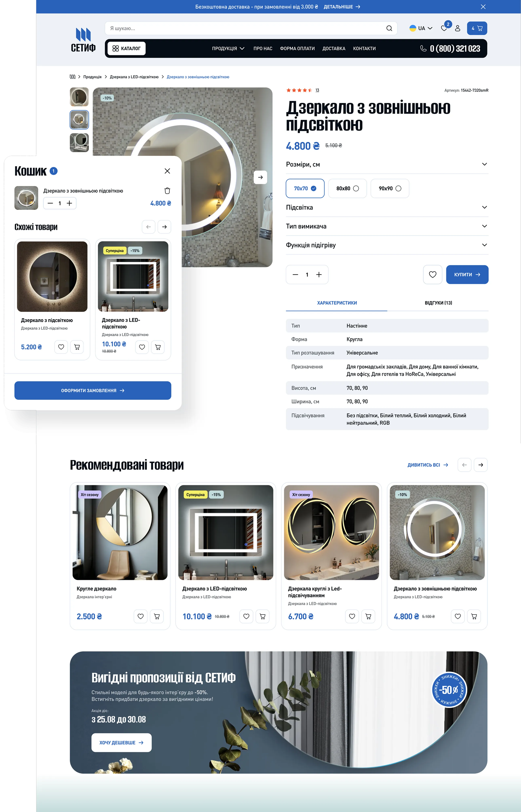This screenshot has height=812, width=521.
Task: Open Дивитись всі link
Action: point(428,465)
